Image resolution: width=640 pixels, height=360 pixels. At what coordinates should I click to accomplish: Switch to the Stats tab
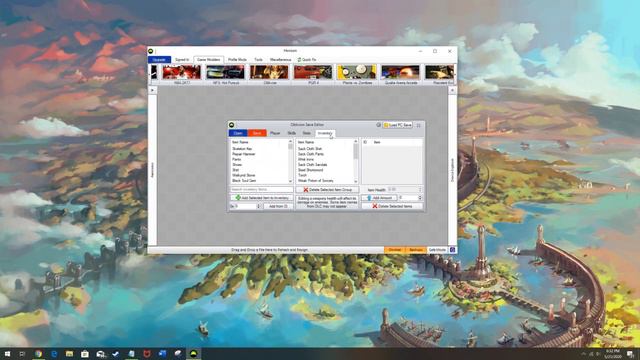coord(307,133)
